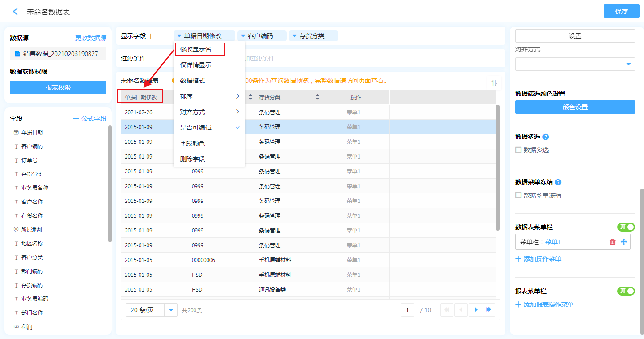Click the sort toggle icon above table

(494, 83)
